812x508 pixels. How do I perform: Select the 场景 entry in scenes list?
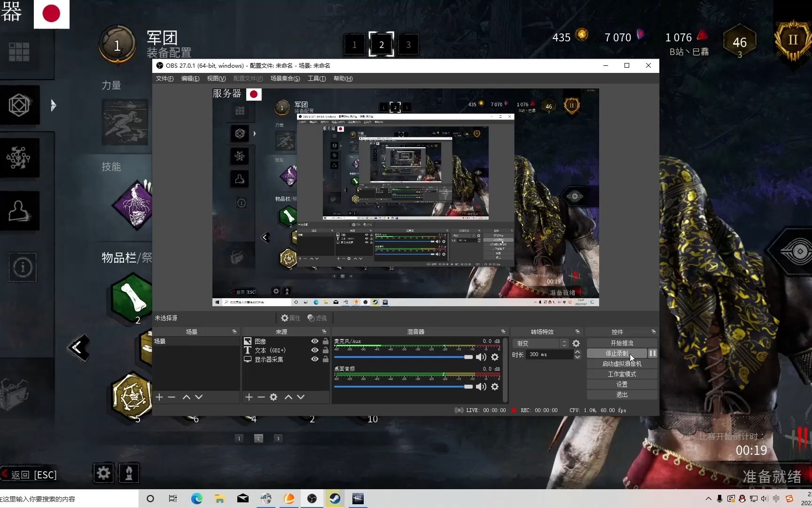click(x=196, y=341)
